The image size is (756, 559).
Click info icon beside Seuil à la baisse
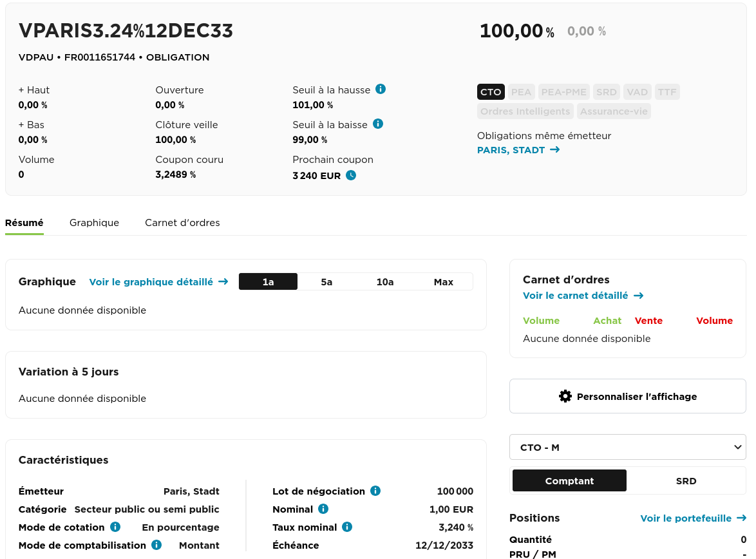coord(378,124)
